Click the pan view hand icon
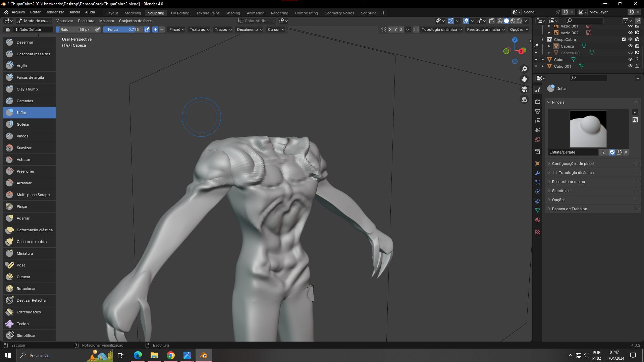Viewport: 644px width, 362px height. point(524,79)
